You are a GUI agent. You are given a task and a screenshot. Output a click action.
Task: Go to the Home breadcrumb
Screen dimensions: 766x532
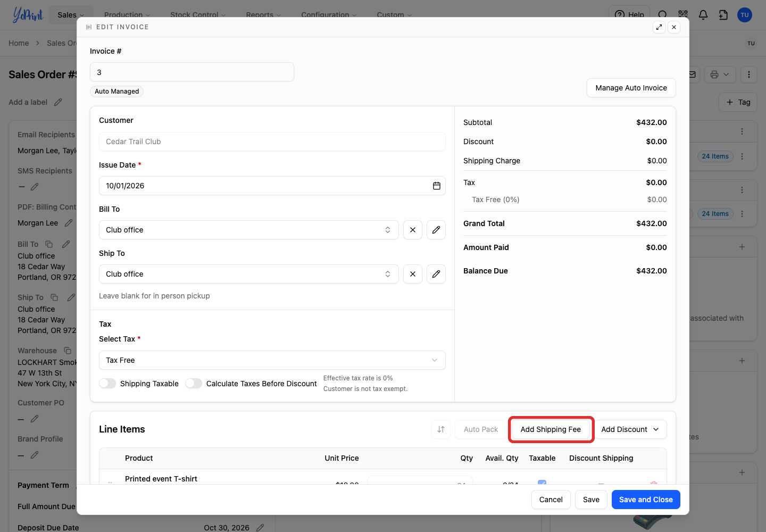(x=19, y=43)
